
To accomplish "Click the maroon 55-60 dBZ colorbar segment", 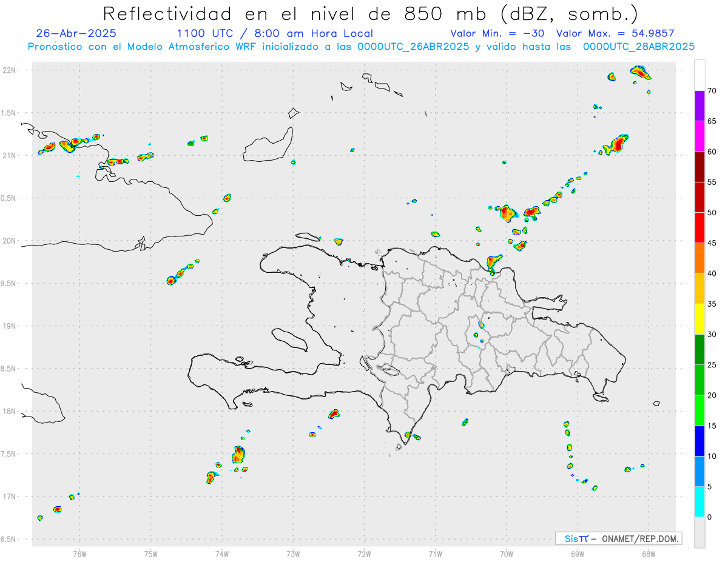I will 699,167.
